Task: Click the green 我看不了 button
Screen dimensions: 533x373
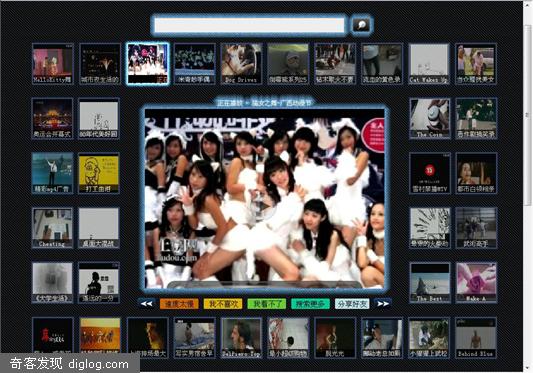Action: pyautogui.click(x=266, y=304)
